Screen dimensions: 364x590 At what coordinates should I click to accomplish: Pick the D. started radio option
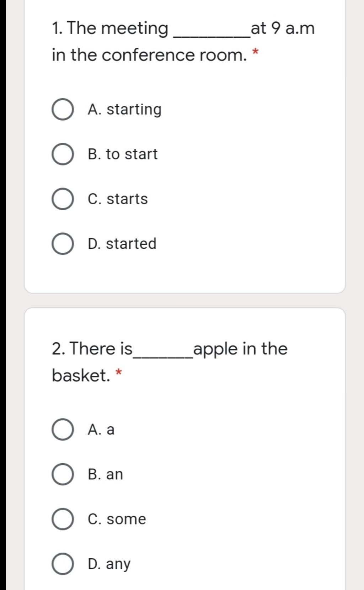(63, 244)
